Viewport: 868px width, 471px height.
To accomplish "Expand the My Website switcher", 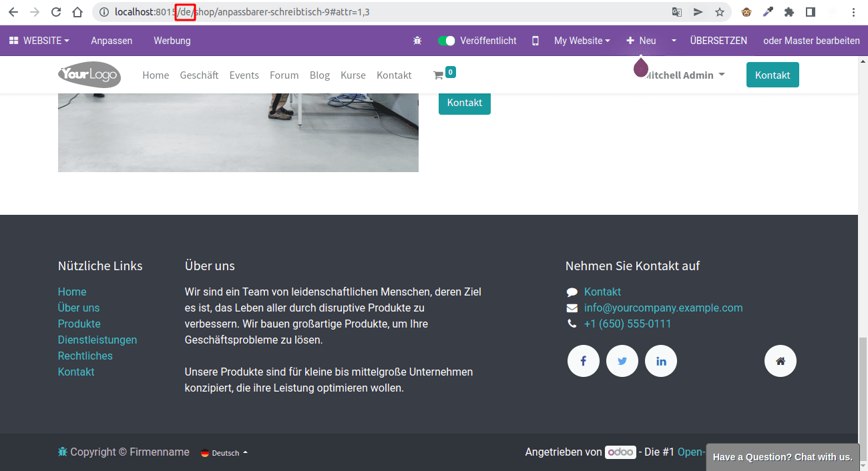I will [582, 41].
